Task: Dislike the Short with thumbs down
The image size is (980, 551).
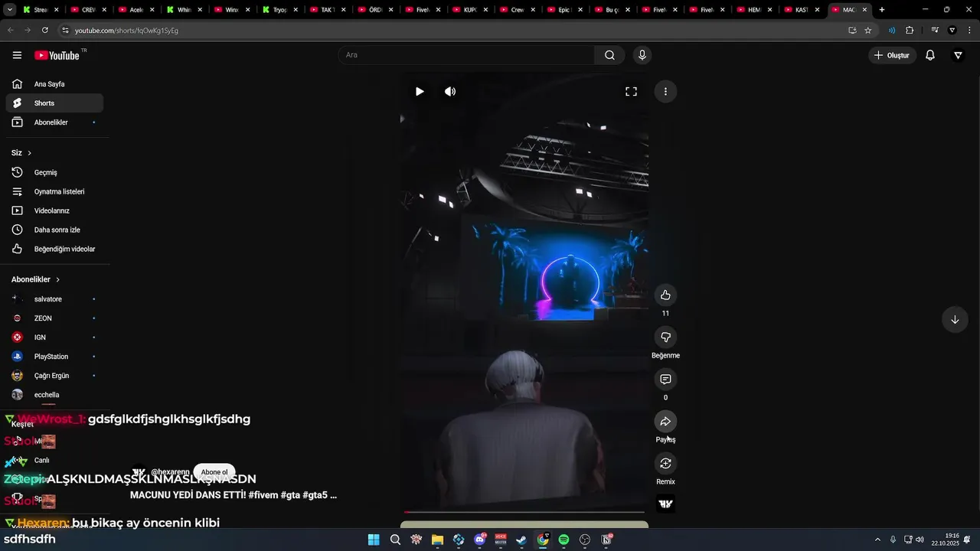Action: click(x=665, y=337)
